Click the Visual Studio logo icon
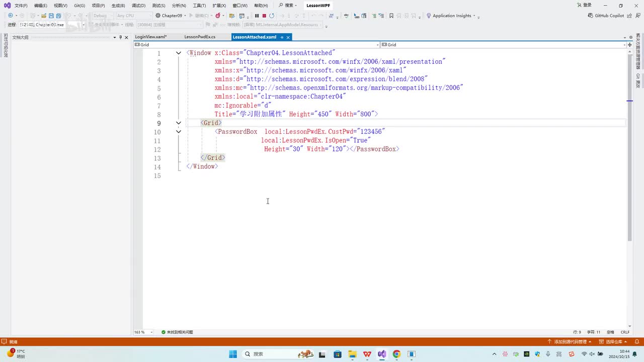The image size is (644, 362). [x=7, y=6]
